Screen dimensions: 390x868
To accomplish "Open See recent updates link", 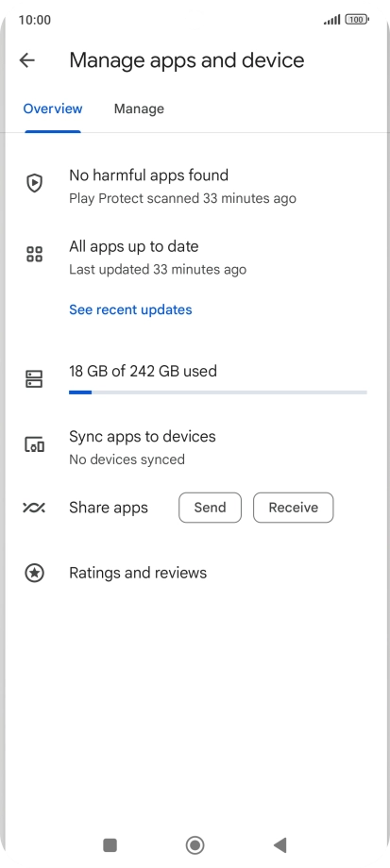I will click(130, 309).
